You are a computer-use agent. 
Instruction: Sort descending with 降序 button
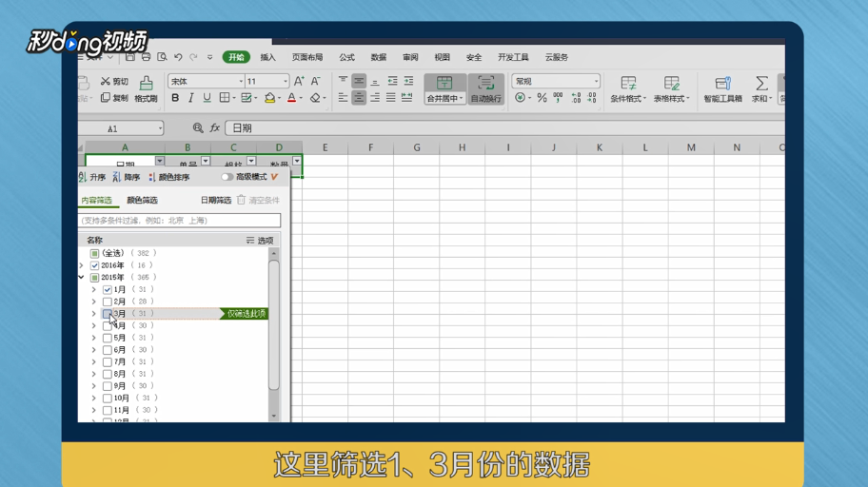coord(127,177)
